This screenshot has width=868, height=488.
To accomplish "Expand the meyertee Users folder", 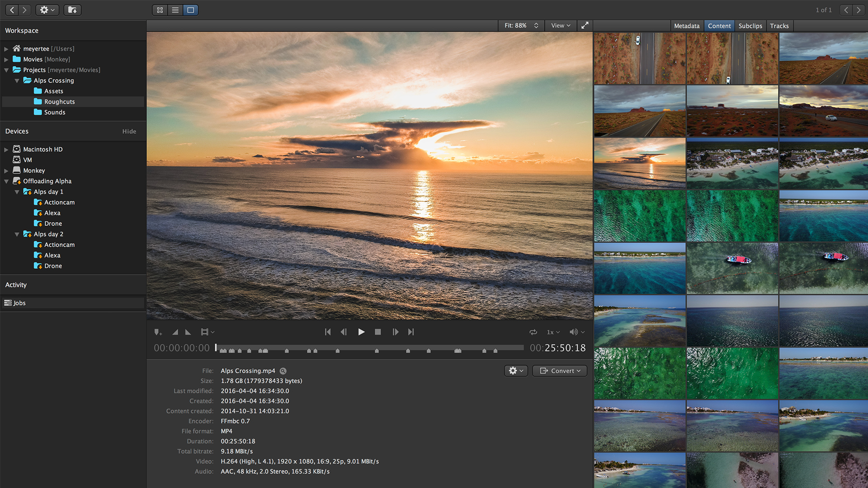I will [6, 49].
